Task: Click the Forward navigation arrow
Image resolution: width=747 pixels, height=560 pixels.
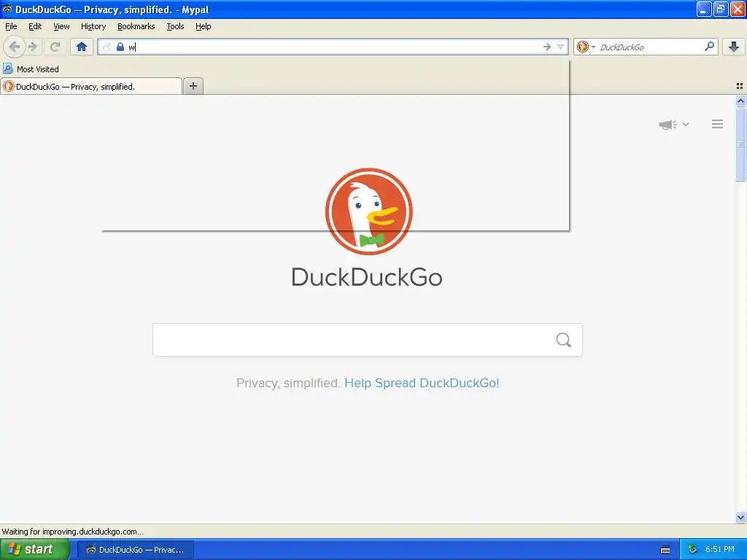Action: pos(33,47)
